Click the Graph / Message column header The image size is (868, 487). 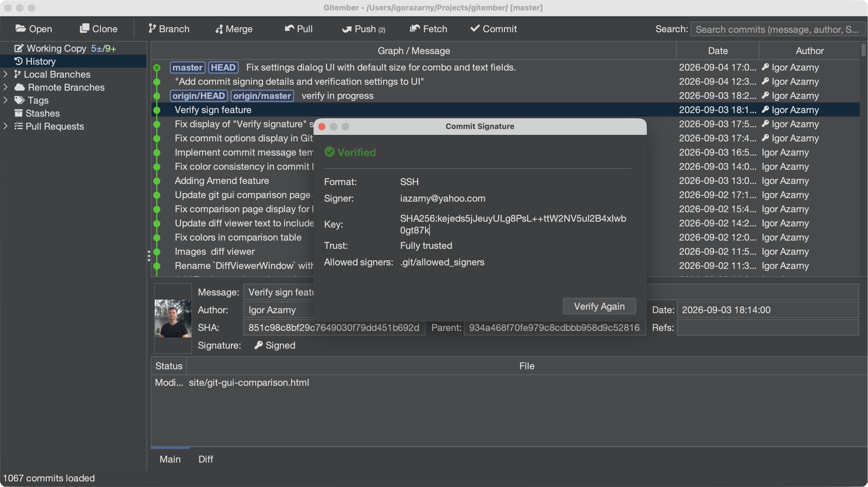[414, 50]
